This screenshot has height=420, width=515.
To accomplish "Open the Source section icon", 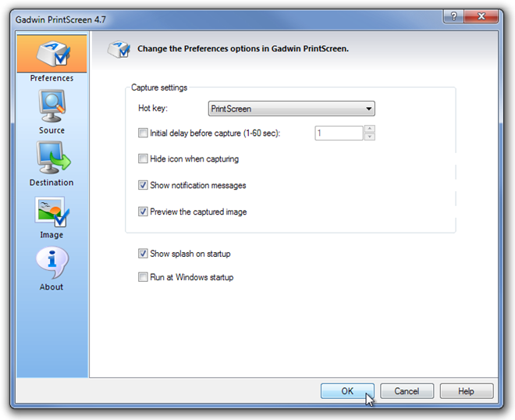I will coord(52,106).
